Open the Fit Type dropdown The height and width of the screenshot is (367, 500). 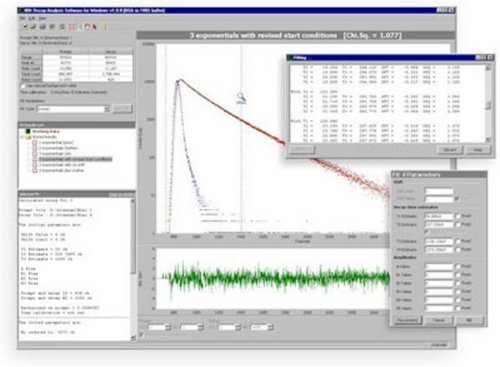click(107, 109)
